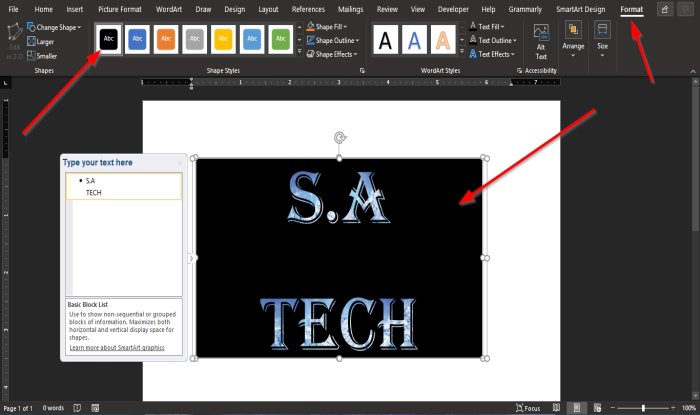
Task: Open the SmartArt Design tab
Action: click(580, 9)
